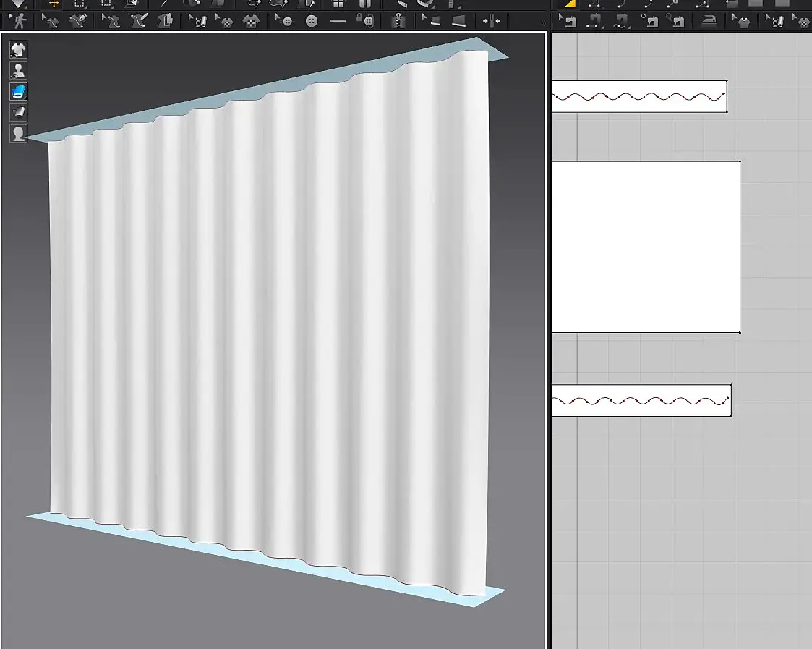Click the Fasten Button lock icon

point(365,21)
